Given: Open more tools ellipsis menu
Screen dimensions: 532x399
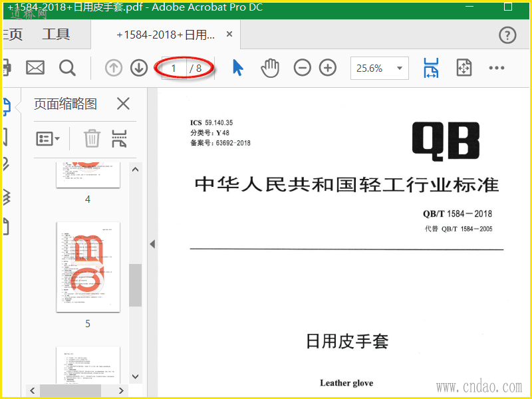Looking at the screenshot, I should [496, 68].
